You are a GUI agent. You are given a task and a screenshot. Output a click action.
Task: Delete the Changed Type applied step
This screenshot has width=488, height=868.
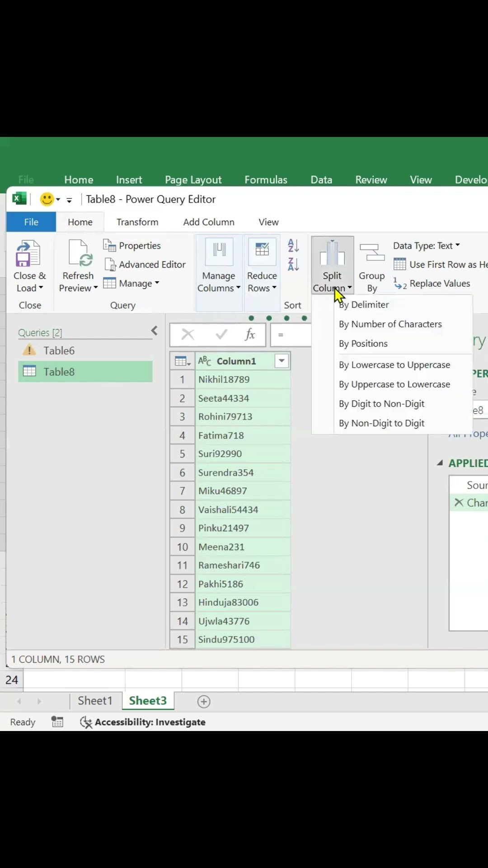459,503
